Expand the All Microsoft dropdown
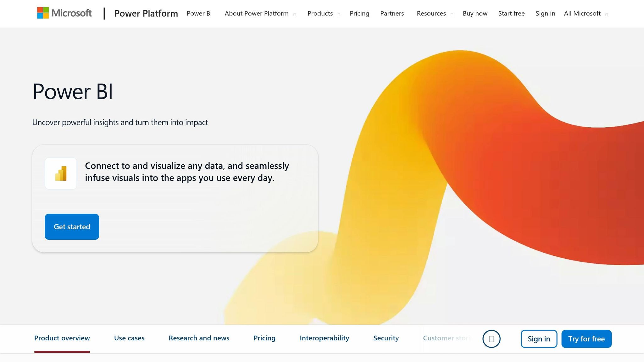Image resolution: width=644 pixels, height=362 pixels. (582, 14)
